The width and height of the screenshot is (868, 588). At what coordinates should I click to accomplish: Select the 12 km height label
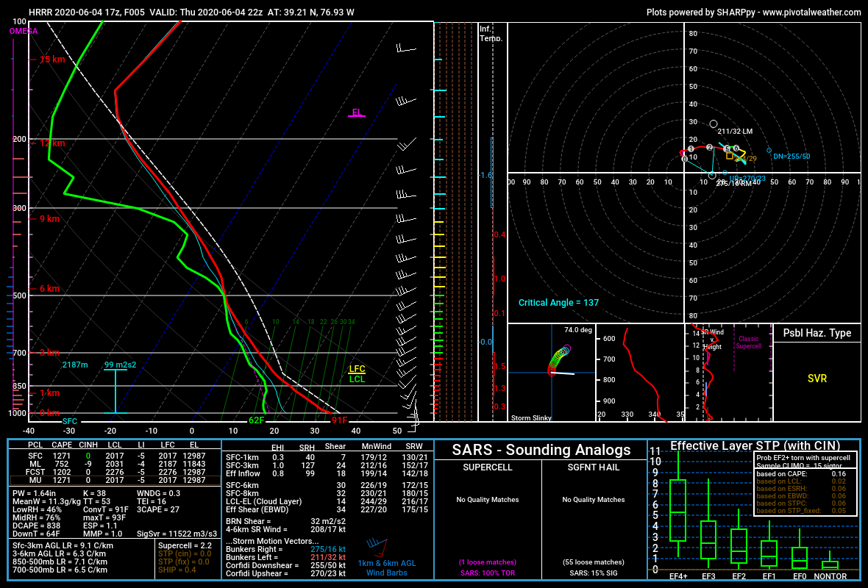pyautogui.click(x=52, y=143)
